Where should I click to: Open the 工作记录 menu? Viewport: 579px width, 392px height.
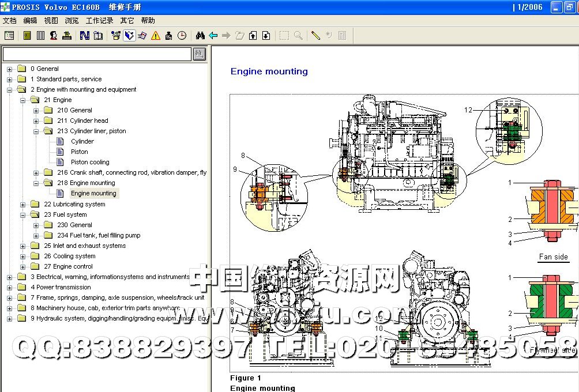(99, 21)
